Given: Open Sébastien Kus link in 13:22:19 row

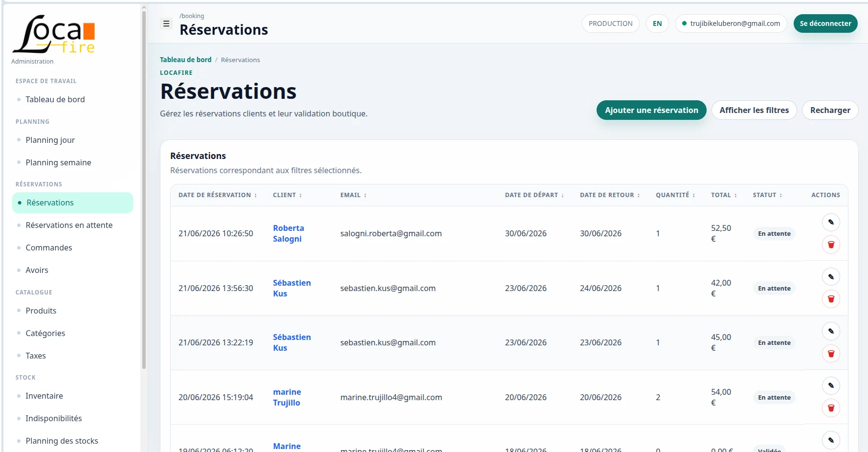Looking at the screenshot, I should pyautogui.click(x=292, y=342).
